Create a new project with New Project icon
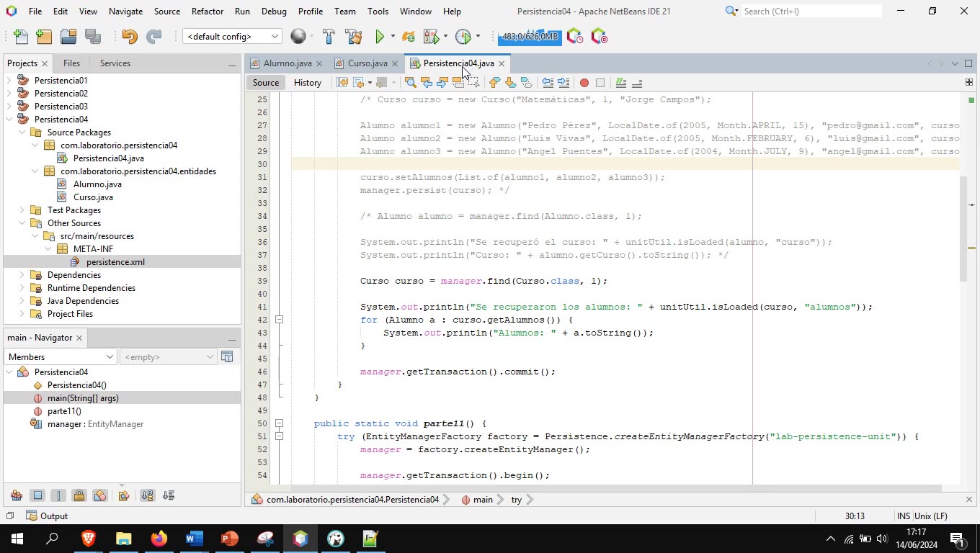Viewport: 980px width, 553px height. (x=43, y=36)
